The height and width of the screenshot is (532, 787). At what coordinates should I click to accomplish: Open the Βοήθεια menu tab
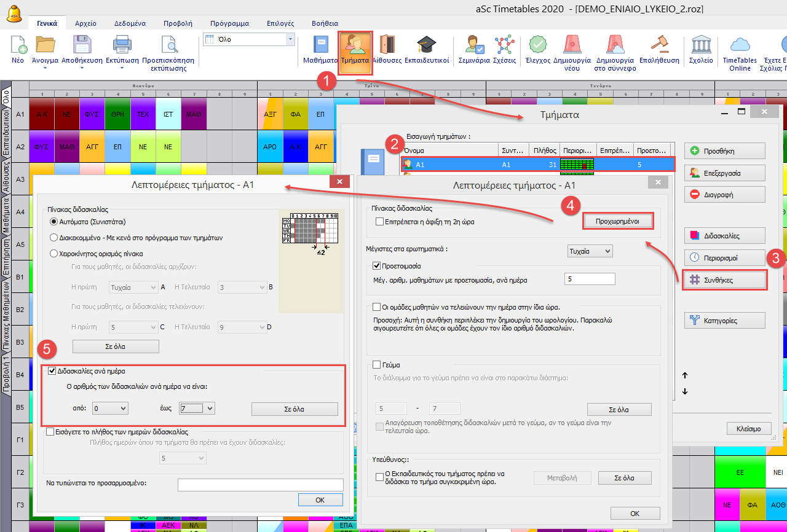point(325,23)
